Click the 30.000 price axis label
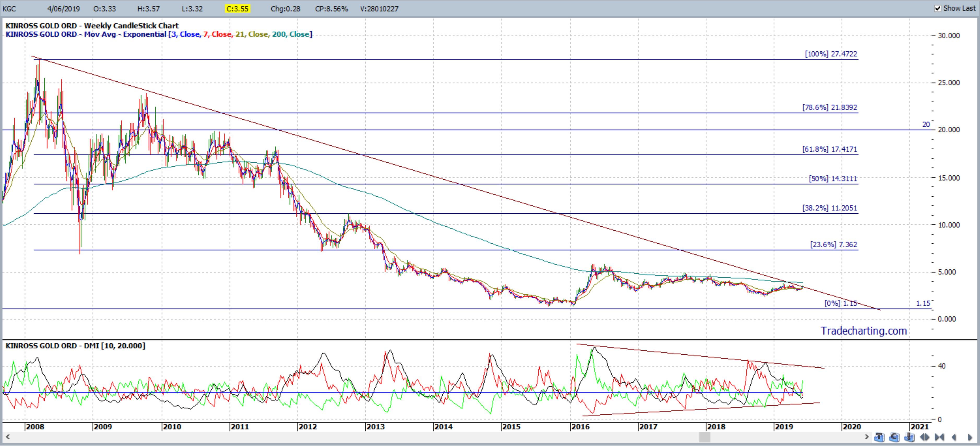This screenshot has height=446, width=980. point(949,36)
